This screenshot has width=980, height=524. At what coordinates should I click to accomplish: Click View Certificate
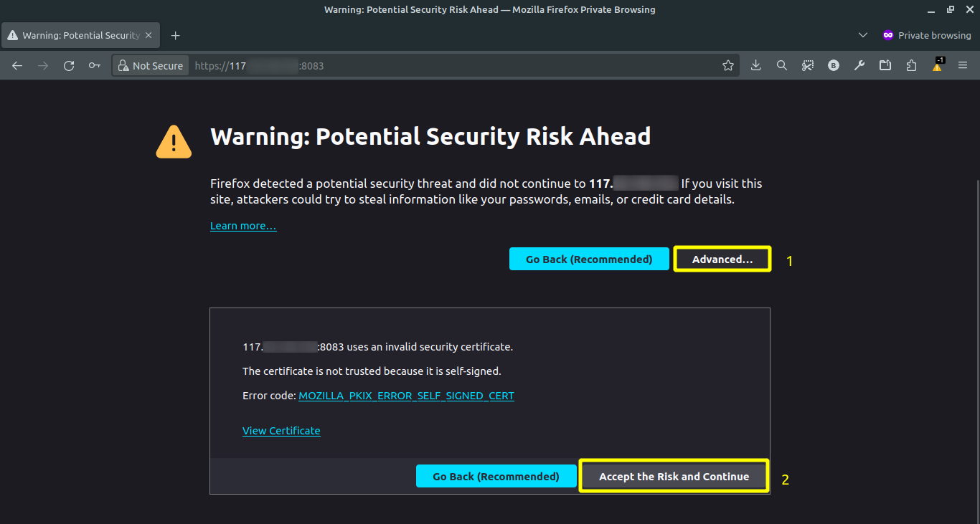tap(281, 430)
